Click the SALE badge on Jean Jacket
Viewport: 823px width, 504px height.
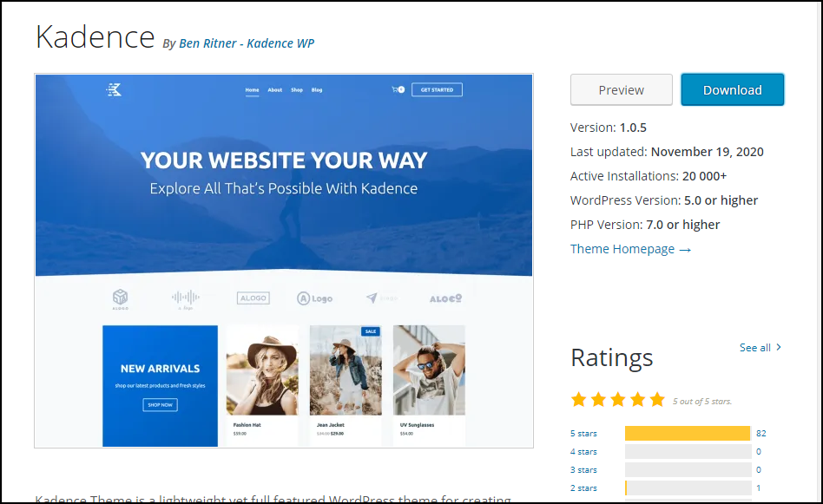tap(371, 331)
